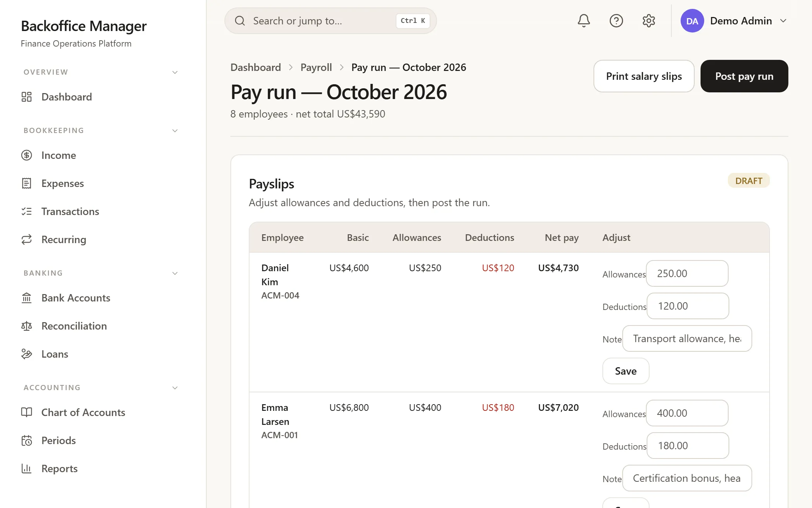The width and height of the screenshot is (812, 508).
Task: Edit Daniel Kim's Note field
Action: 687,338
